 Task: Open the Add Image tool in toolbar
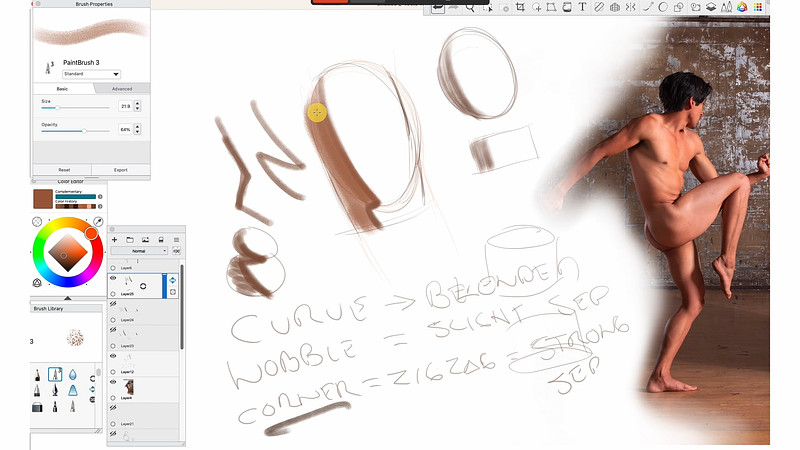pyautogui.click(x=695, y=7)
